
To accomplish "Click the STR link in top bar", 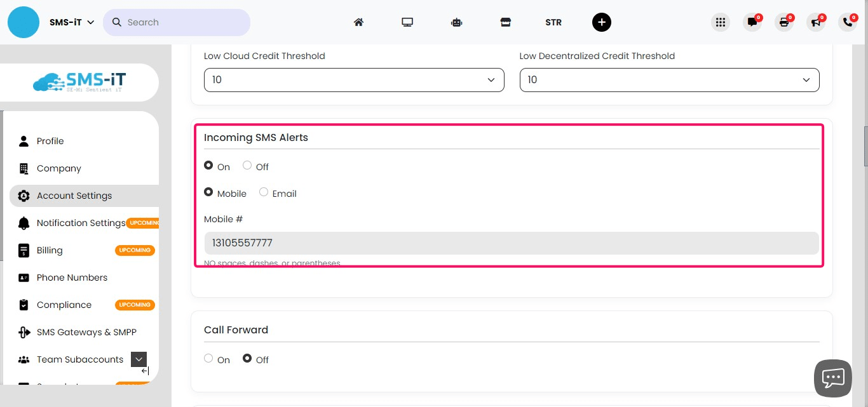I will click(553, 22).
